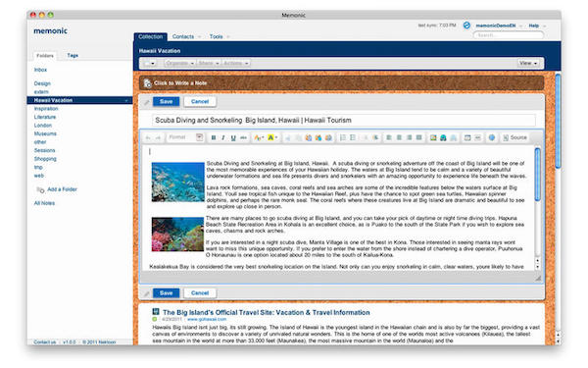Click the top Cancel button
The height and width of the screenshot is (368, 588).
(x=200, y=101)
